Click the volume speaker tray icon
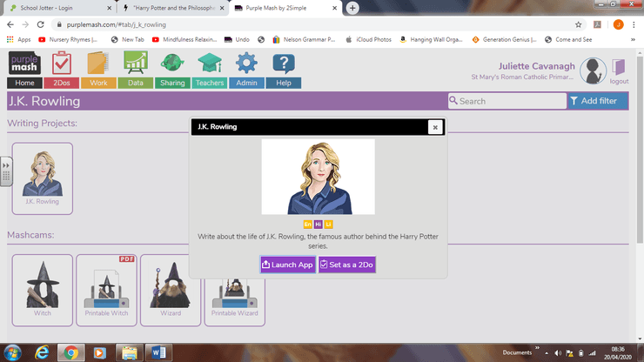Screen dimensions: 644x362 (x=558, y=353)
